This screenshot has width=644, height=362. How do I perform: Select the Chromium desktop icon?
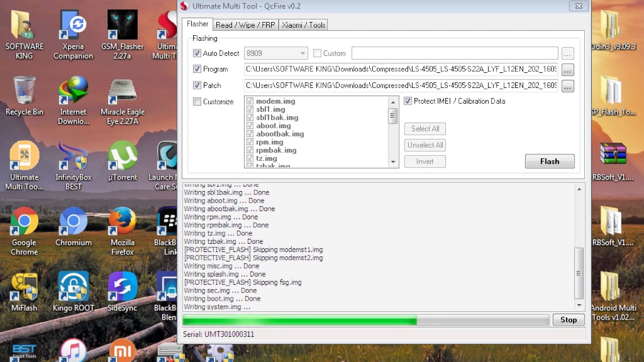(73, 226)
